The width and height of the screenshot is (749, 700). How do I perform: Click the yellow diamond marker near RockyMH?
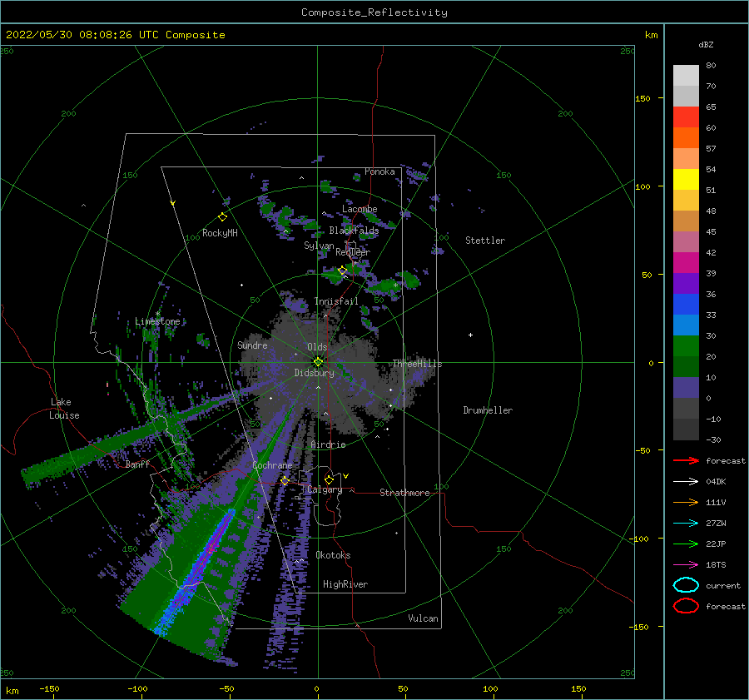pyautogui.click(x=222, y=217)
